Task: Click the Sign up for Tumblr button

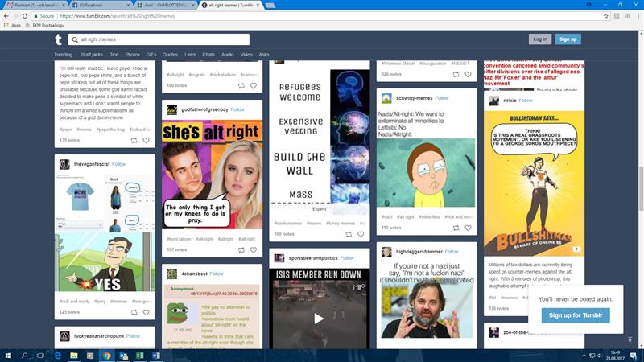Action: click(575, 315)
